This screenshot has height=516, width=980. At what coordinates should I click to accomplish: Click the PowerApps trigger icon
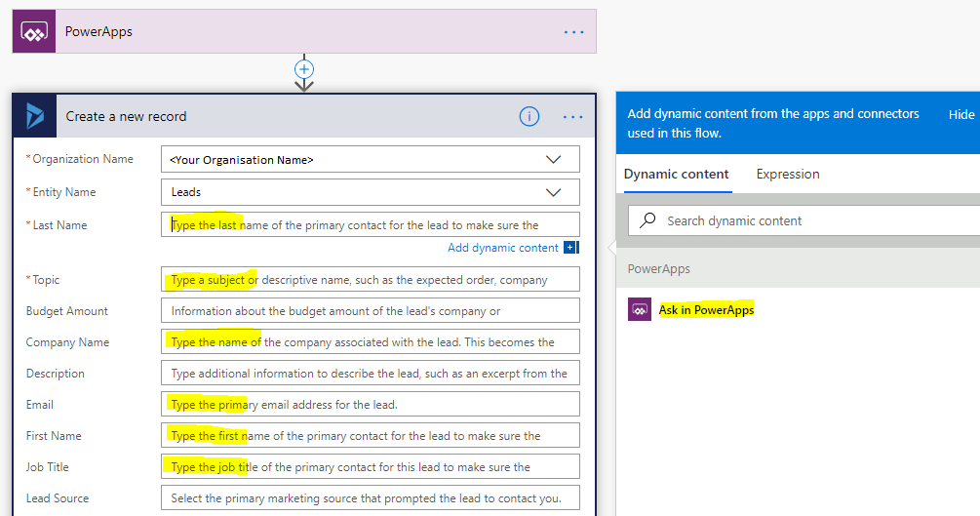click(34, 31)
